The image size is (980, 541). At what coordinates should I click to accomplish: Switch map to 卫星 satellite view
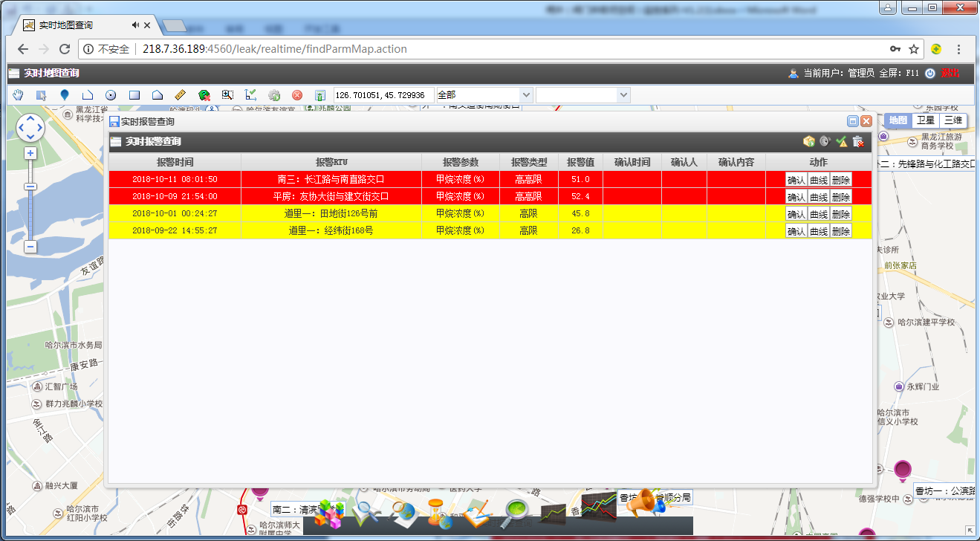(925, 120)
